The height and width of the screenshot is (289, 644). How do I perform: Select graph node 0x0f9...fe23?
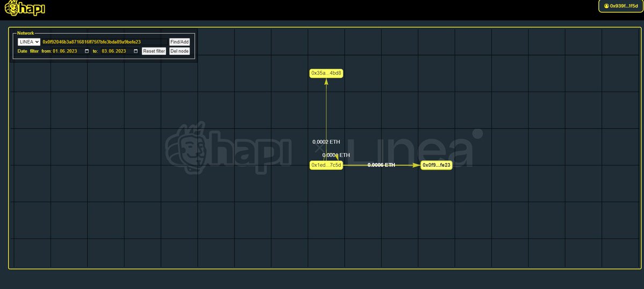pyautogui.click(x=436, y=165)
